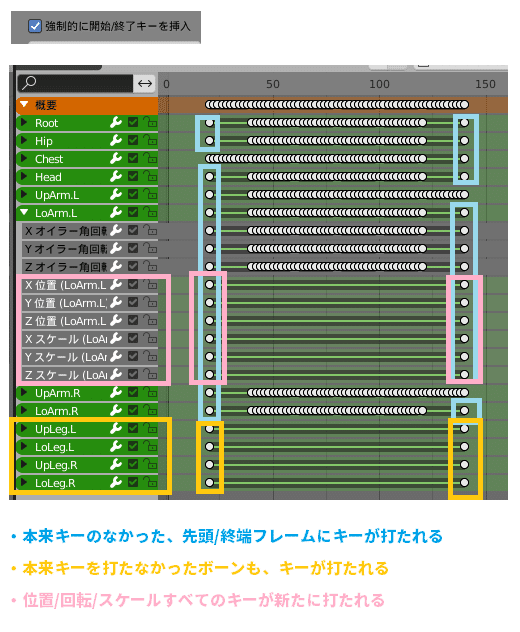Toggle lock icon on LoArm.R channel
The image size is (520, 632).
(150, 410)
